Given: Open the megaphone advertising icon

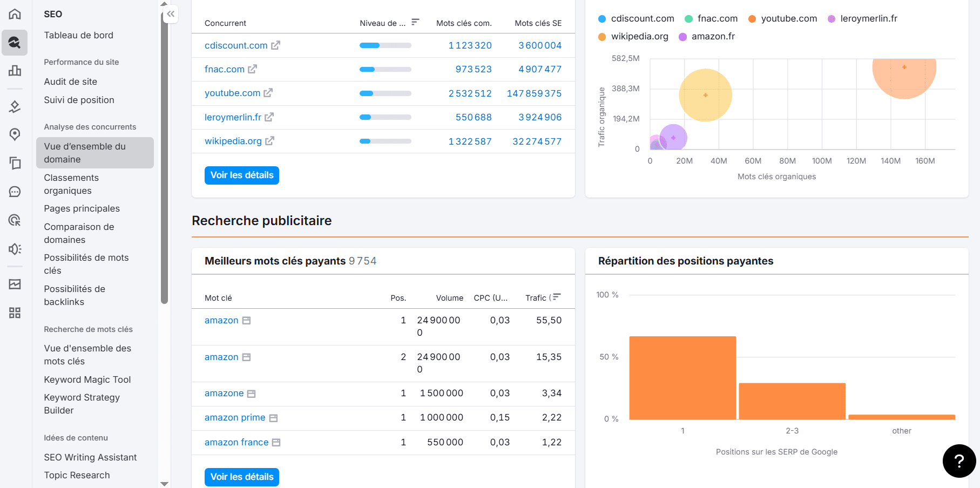Looking at the screenshot, I should pos(15,249).
